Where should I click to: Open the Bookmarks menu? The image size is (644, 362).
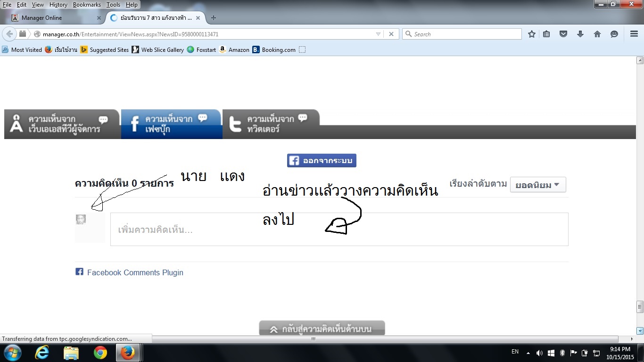point(87,5)
